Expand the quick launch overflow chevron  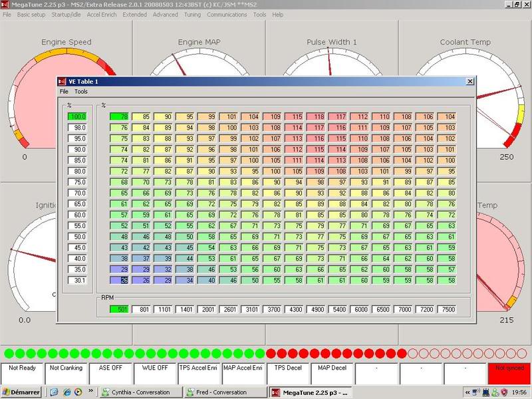click(x=90, y=392)
